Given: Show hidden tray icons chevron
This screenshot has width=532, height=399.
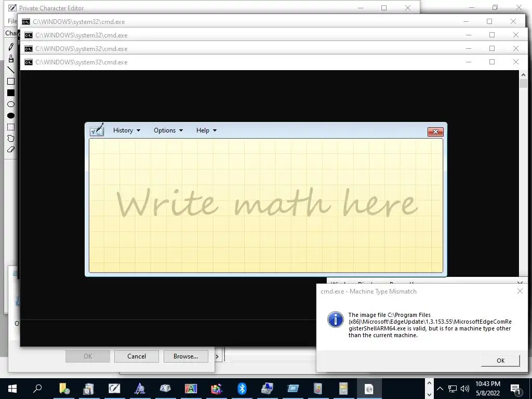Looking at the screenshot, I should click(x=440, y=389).
